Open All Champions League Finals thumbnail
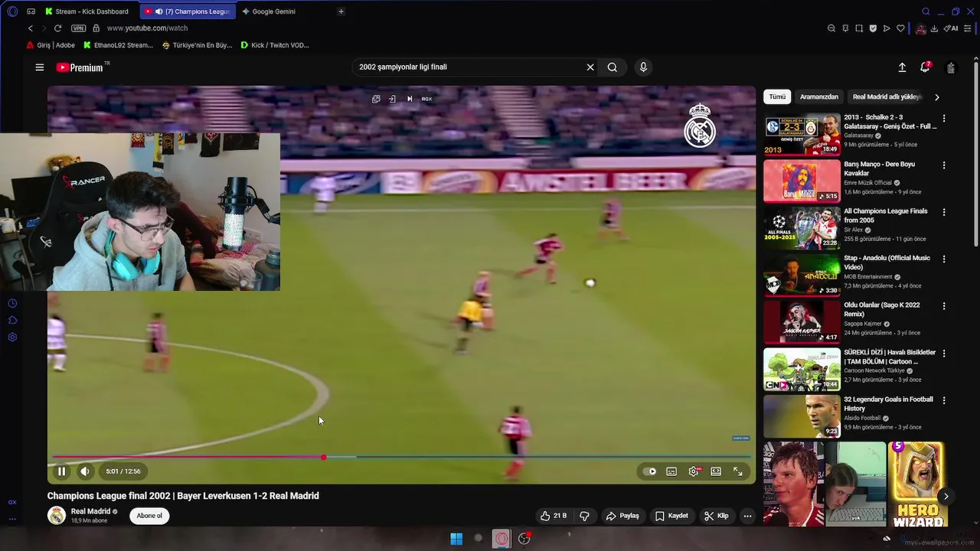This screenshot has height=551, width=980. point(802,228)
